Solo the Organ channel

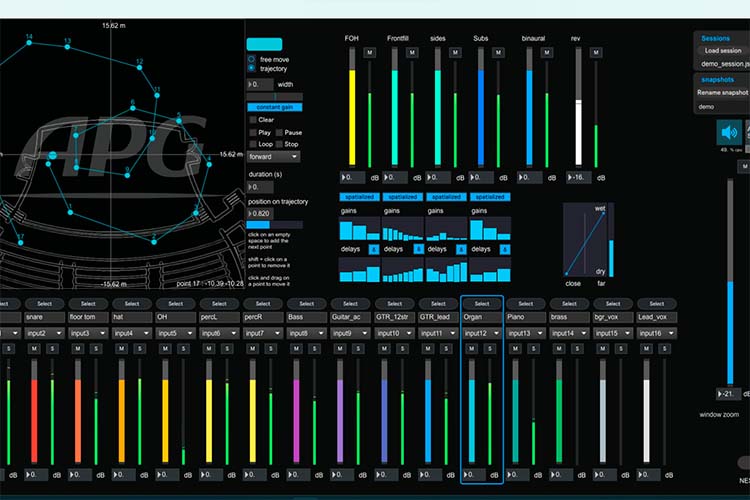pyautogui.click(x=489, y=349)
